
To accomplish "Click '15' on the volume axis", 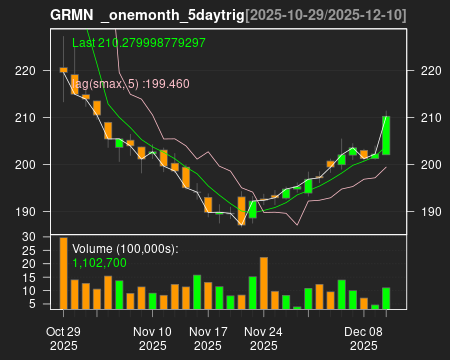I will point(29,277).
